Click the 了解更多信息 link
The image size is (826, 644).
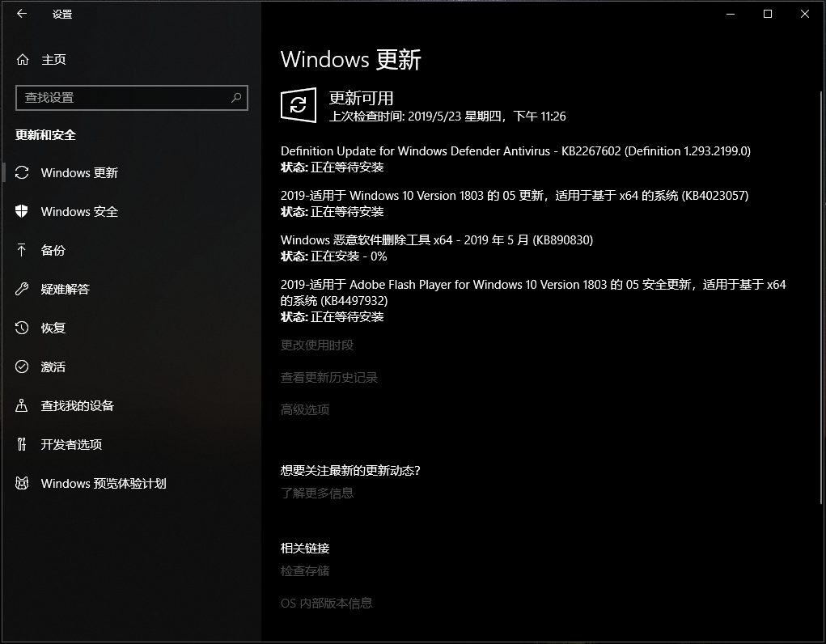click(x=316, y=493)
